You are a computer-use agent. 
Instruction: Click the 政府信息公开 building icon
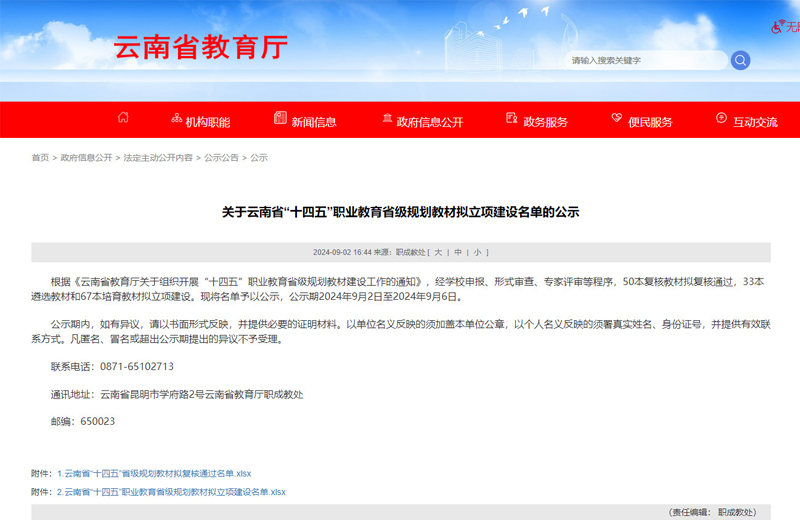tap(387, 119)
